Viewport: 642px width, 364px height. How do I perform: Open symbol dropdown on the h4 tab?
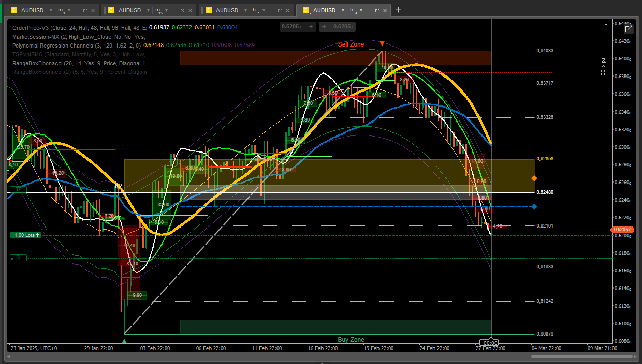pyautogui.click(x=343, y=10)
